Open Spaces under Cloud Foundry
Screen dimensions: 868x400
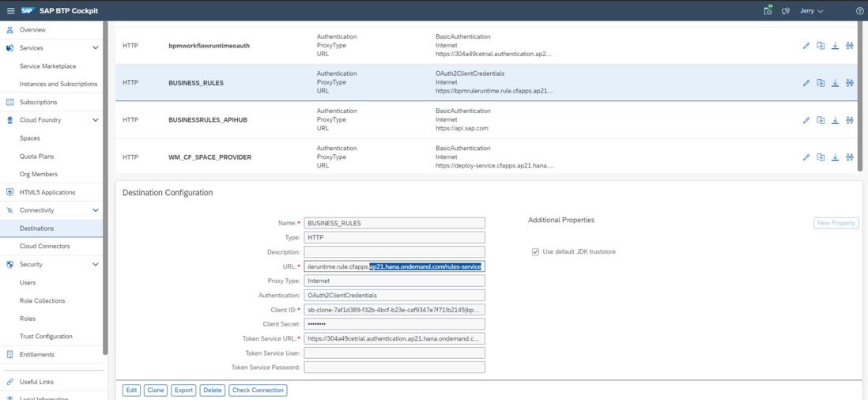coord(30,138)
